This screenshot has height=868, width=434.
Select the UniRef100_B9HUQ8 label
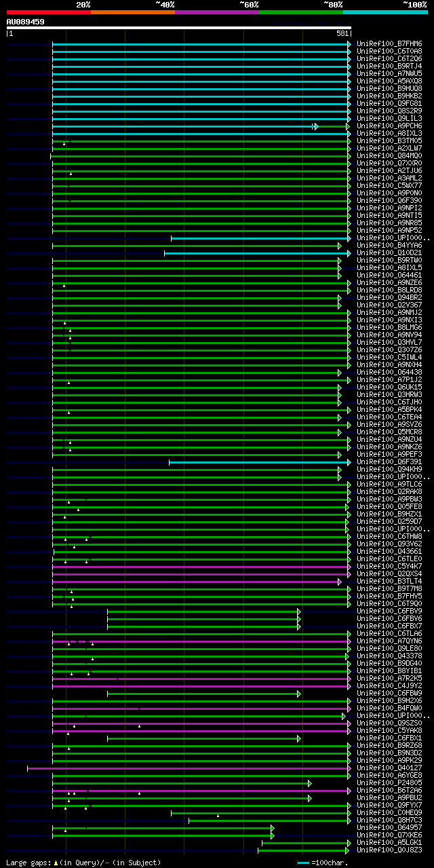coord(389,88)
